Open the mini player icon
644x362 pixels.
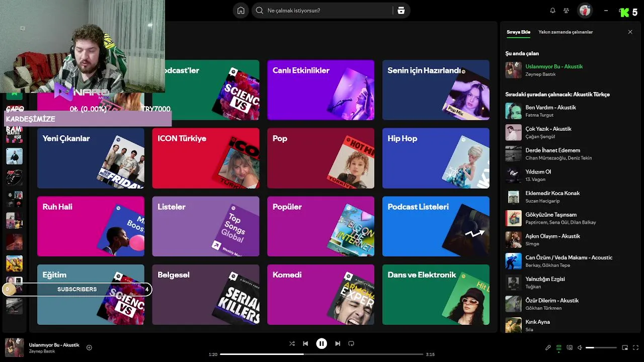click(x=625, y=347)
